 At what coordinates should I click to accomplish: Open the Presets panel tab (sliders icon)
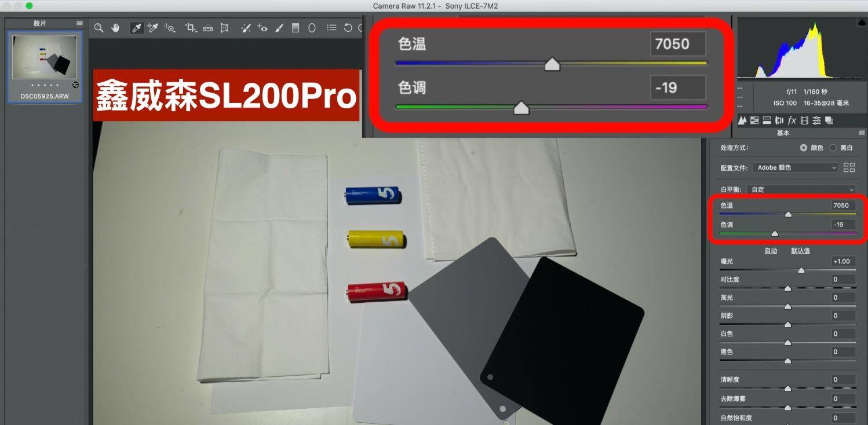pyautogui.click(x=817, y=120)
